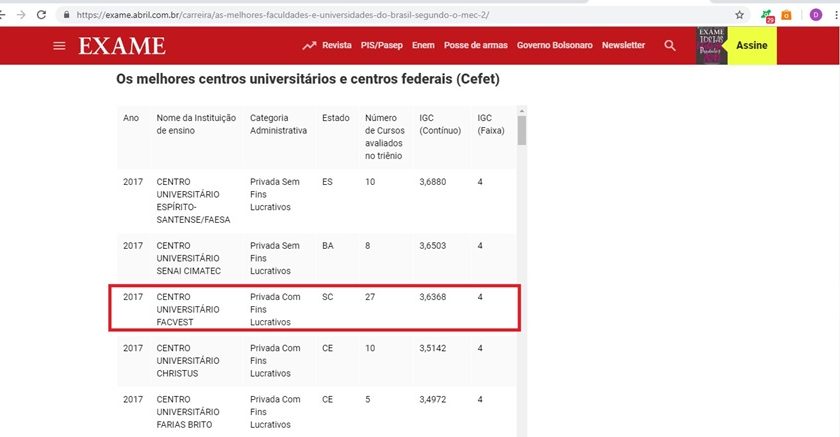Click Privada Sem Fins Lucrativos in FAESA row
Viewport: 840px width, 437px height.
[x=275, y=194]
